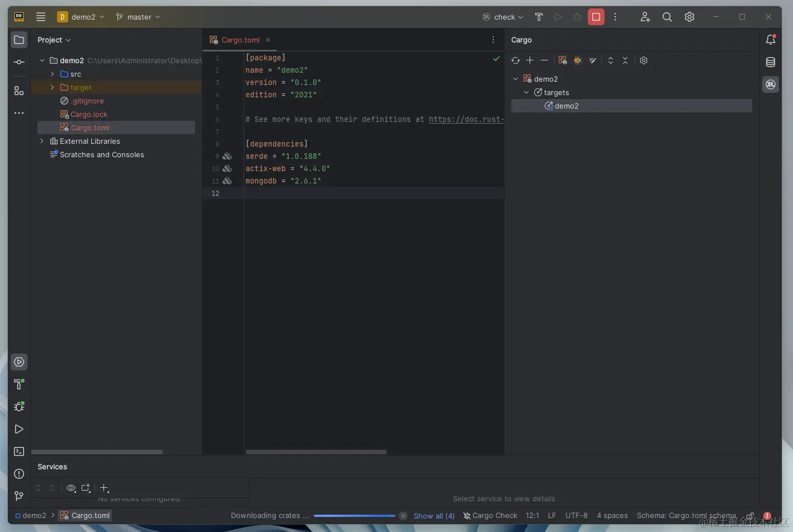Viewport: 793px width, 532px height.
Task: Cancel the Downloading crates progress
Action: (403, 516)
